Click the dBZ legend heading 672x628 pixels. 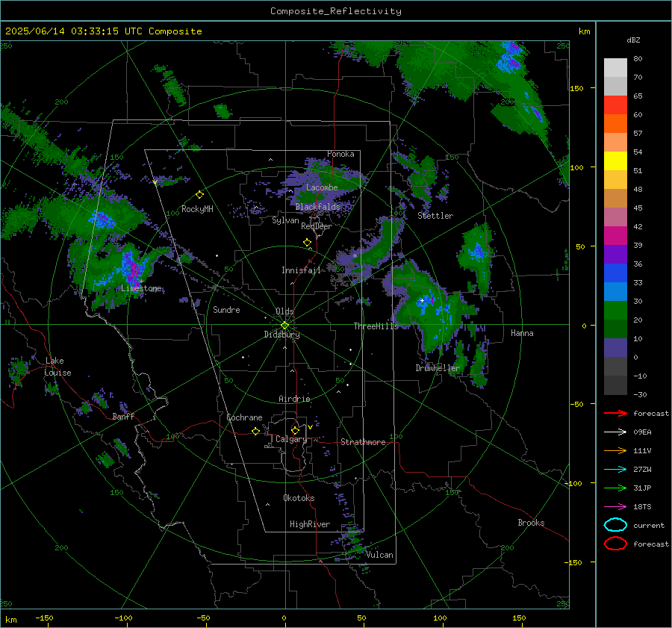[633, 40]
